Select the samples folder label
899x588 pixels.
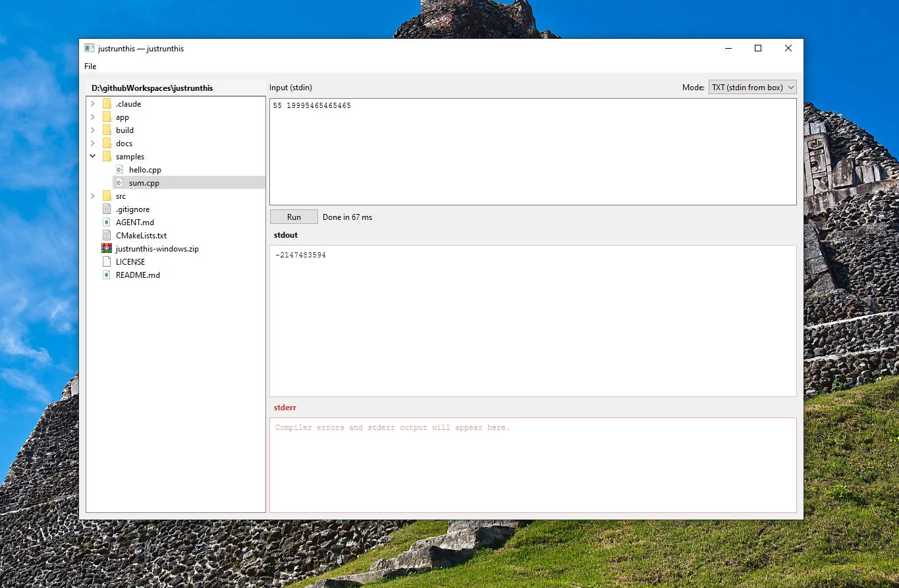point(130,157)
